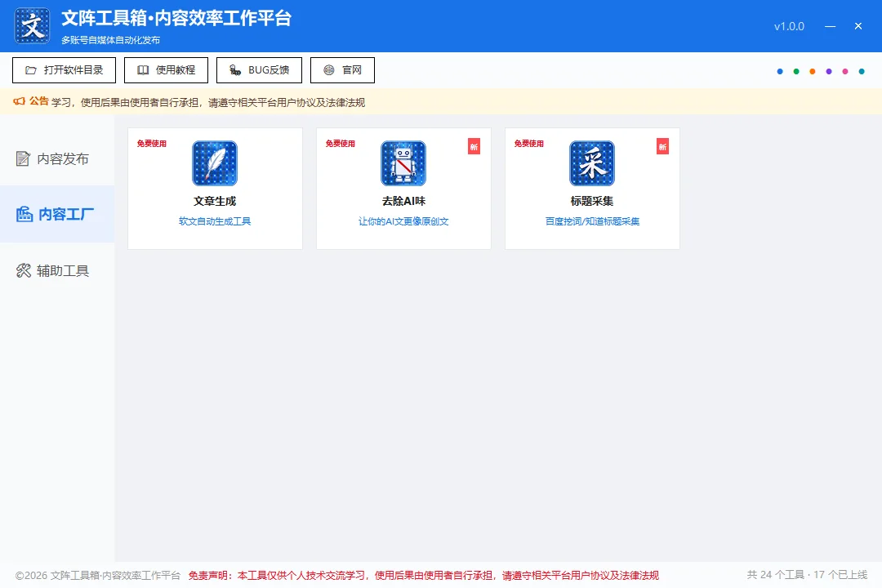Click the 内容工厂 sidebar factory icon
Screen dimensions: 882x588
click(x=24, y=215)
